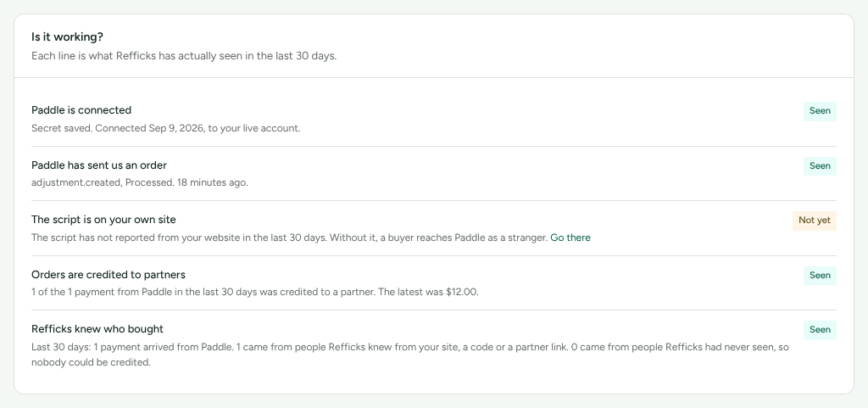Click the 'The script is on your own site' title
868x408 pixels.
(103, 220)
